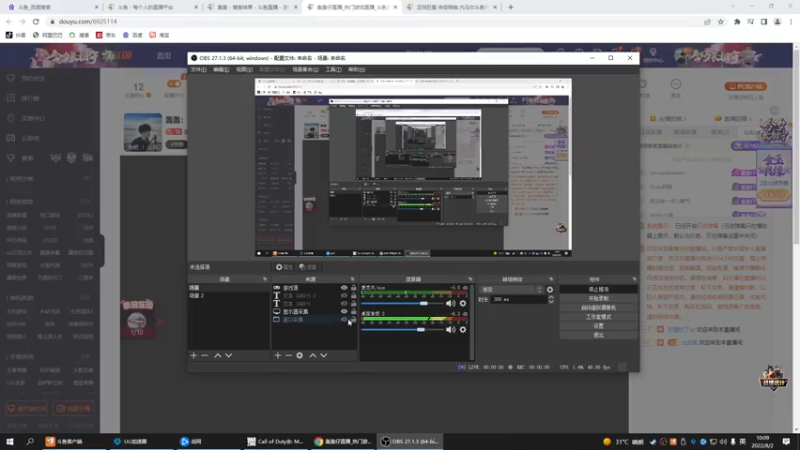Screen dimensions: 800x450
Task: Toggle lock on the first text source
Action: click(x=354, y=295)
